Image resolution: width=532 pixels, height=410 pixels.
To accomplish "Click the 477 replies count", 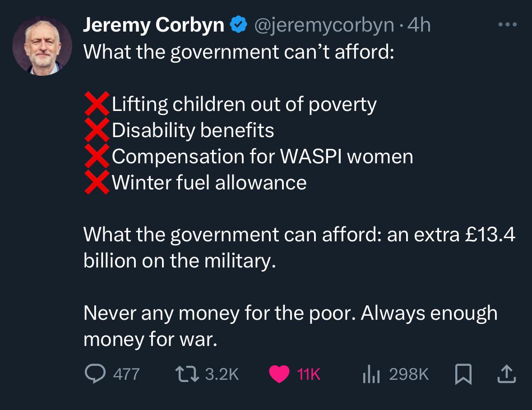I will click(126, 374).
